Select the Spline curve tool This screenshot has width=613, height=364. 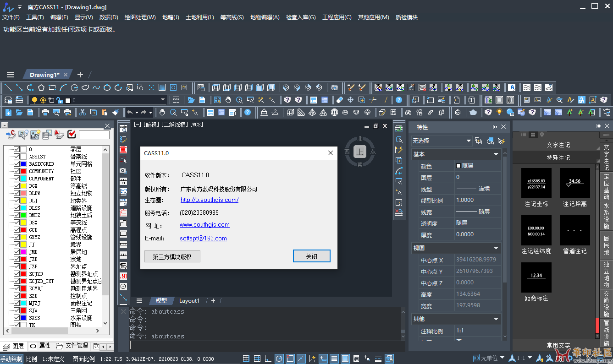(96, 87)
